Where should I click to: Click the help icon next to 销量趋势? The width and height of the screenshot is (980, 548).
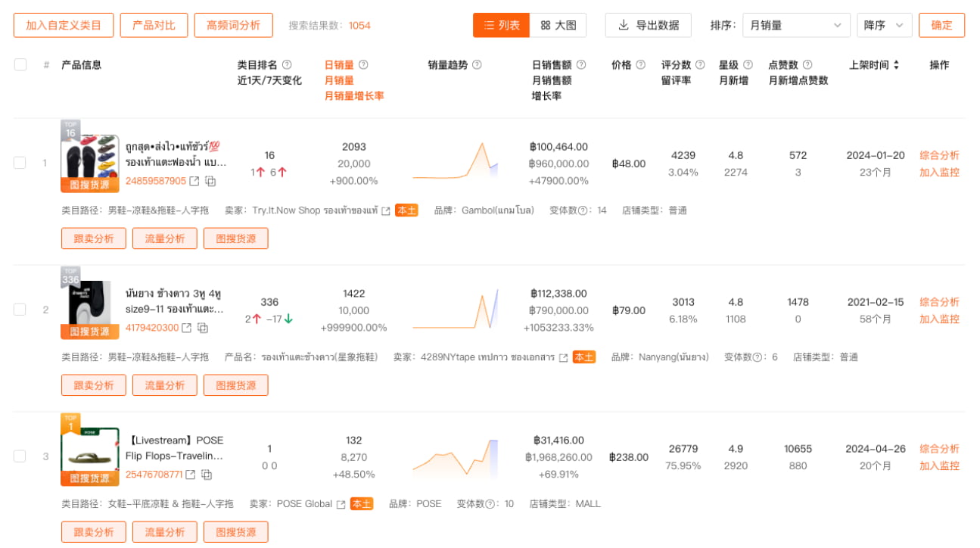pyautogui.click(x=477, y=64)
